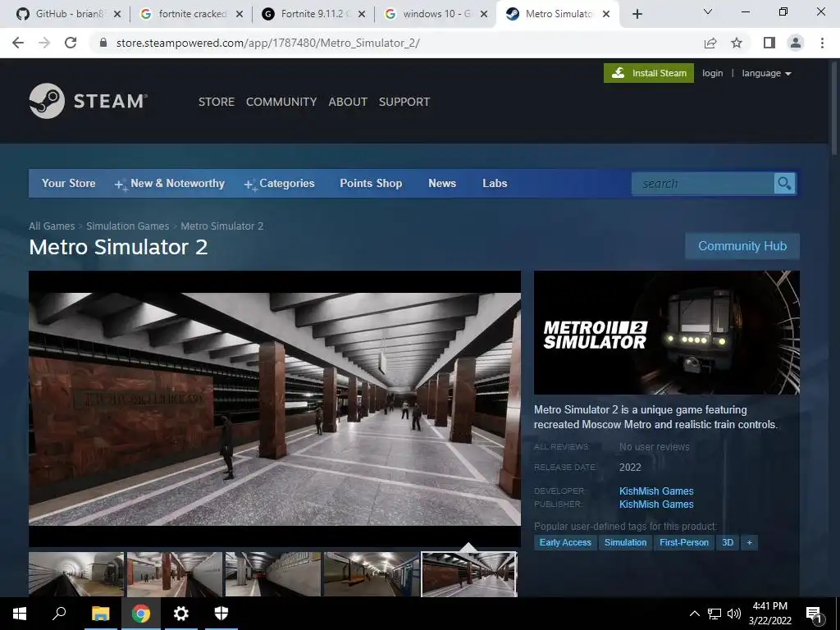Screen dimensions: 840x630
Task: Open the Community Hub button
Action: coord(742,246)
